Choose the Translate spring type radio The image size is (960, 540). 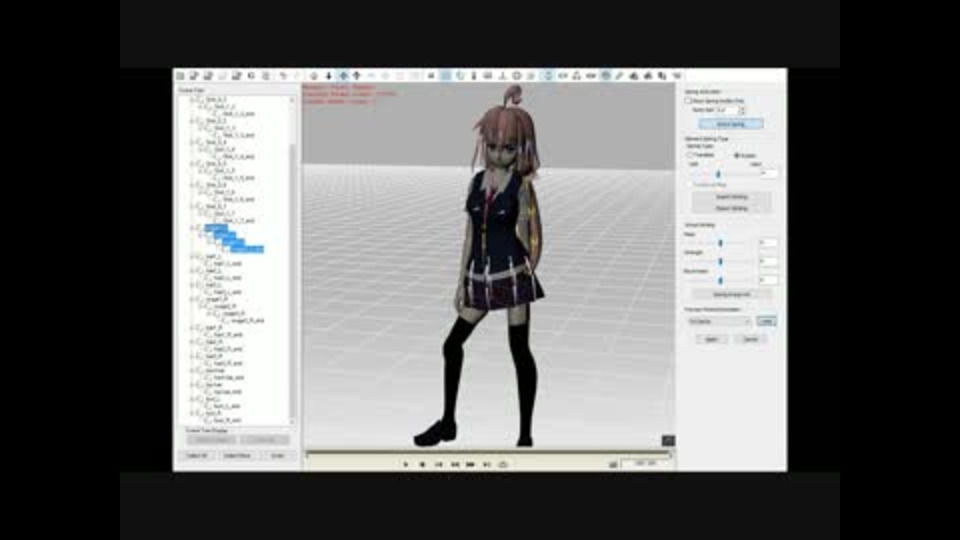[x=689, y=156]
